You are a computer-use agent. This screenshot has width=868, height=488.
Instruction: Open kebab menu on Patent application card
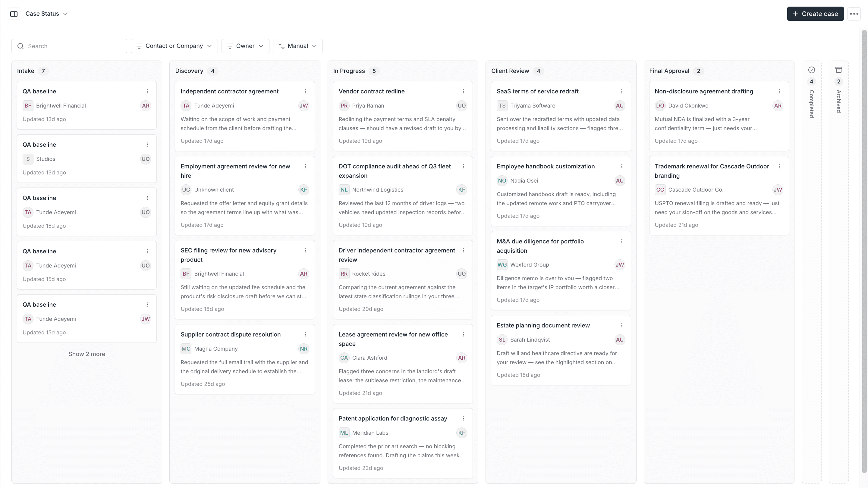pos(463,418)
